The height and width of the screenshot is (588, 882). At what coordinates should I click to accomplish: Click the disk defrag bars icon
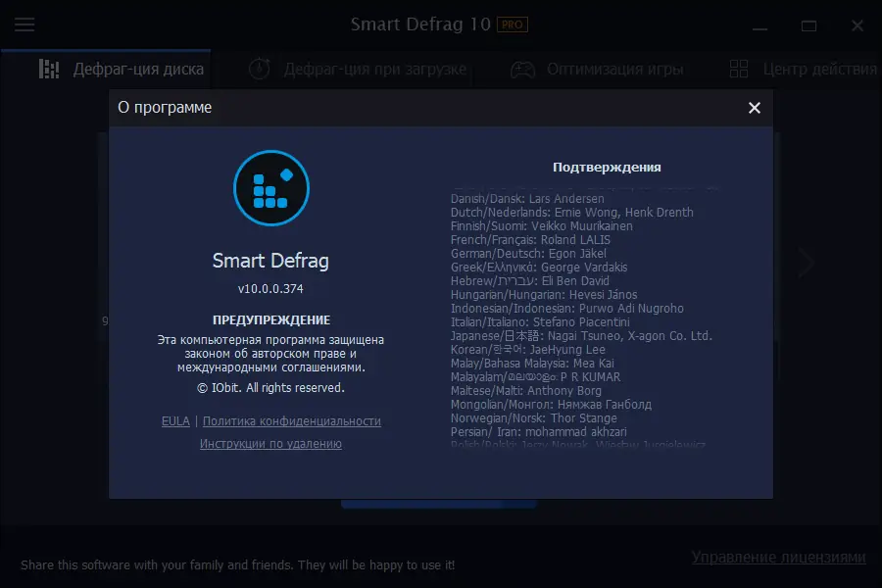point(49,70)
